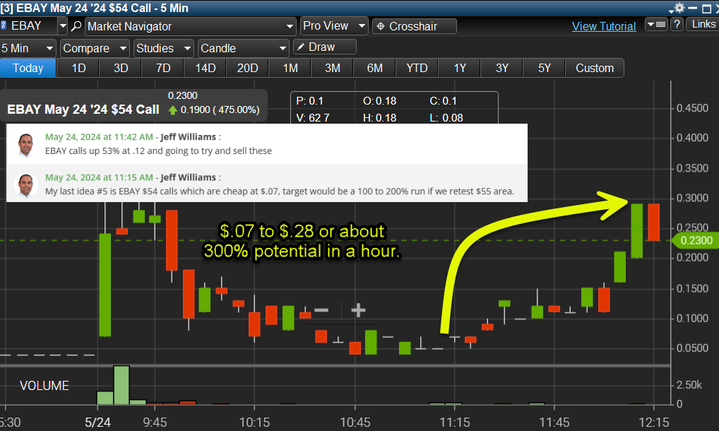The height and width of the screenshot is (431, 719).
Task: Click the symbol search magnifier icon
Action: (76, 26)
